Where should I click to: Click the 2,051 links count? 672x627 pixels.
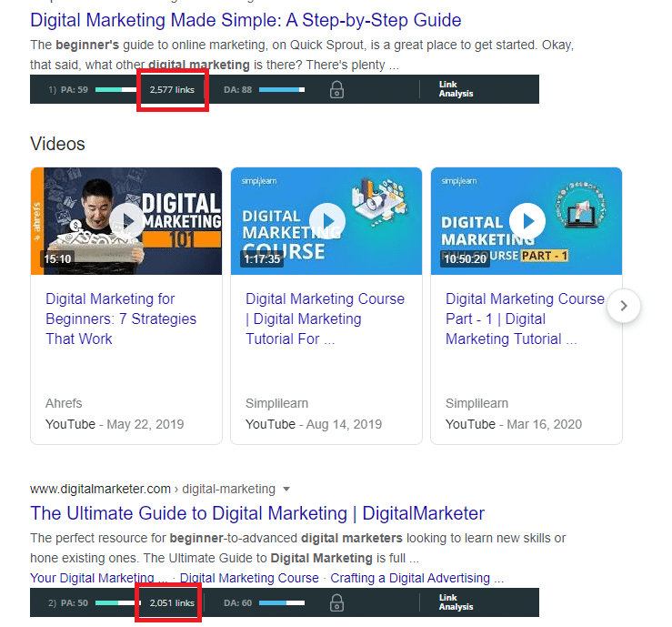172,602
